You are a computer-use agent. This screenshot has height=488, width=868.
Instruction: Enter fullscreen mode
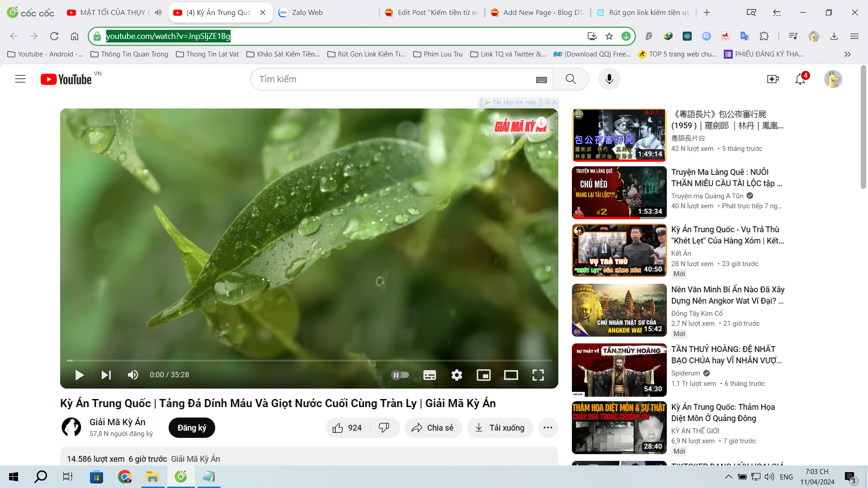538,375
